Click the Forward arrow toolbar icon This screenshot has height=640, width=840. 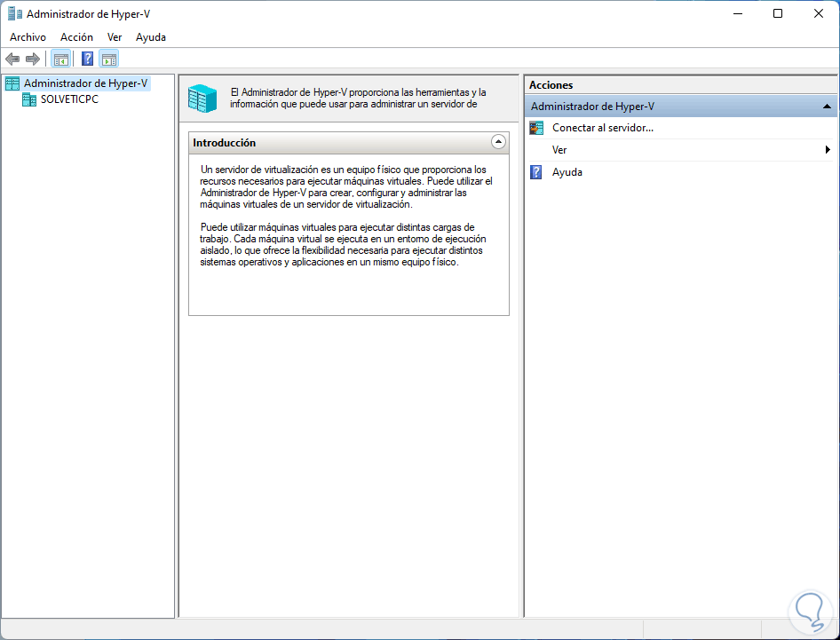(x=33, y=59)
